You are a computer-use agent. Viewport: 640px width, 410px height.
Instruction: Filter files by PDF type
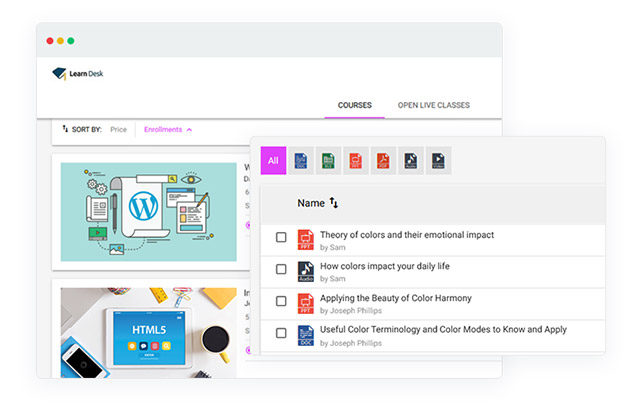[x=383, y=160]
